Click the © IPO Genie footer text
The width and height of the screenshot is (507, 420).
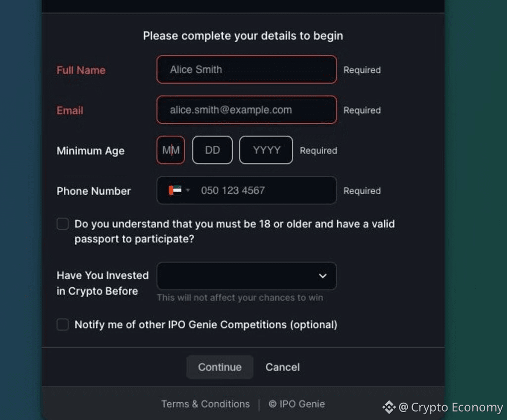point(297,404)
